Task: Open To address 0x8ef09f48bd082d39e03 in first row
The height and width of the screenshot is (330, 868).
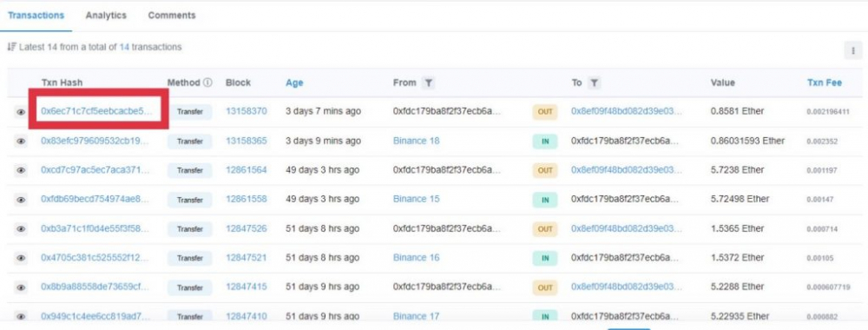Action: (627, 111)
